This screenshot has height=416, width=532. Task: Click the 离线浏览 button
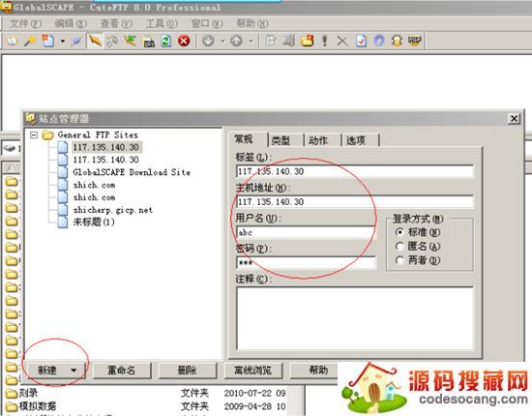pyautogui.click(x=253, y=371)
